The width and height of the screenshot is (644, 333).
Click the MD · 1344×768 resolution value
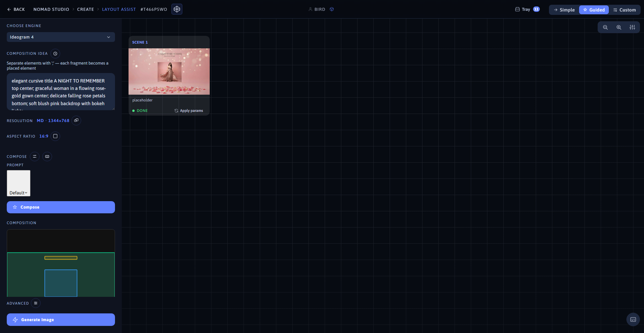point(53,121)
